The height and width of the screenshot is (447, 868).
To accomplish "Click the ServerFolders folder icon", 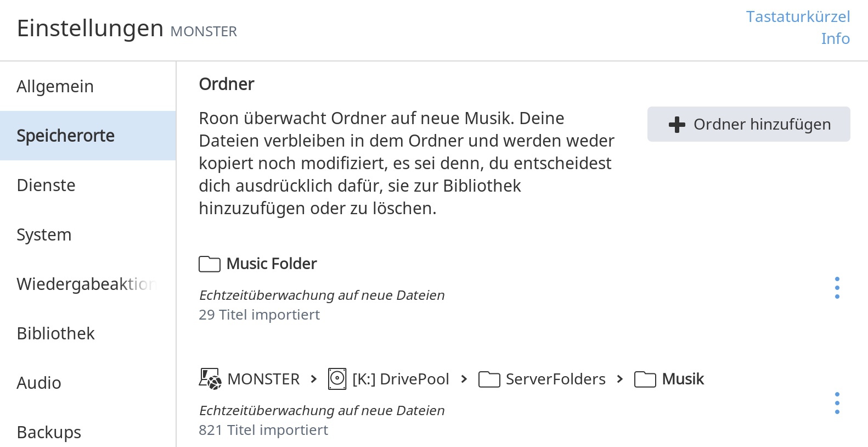I will click(x=489, y=379).
